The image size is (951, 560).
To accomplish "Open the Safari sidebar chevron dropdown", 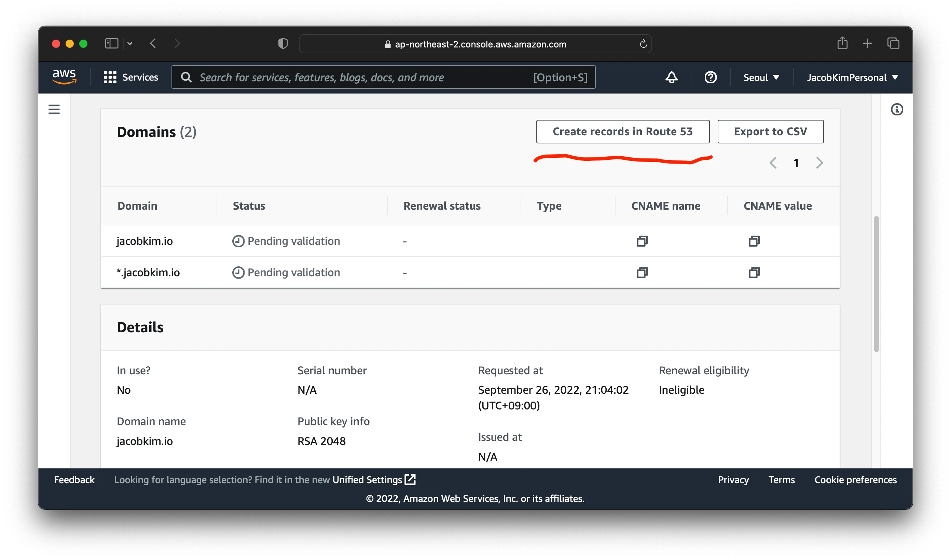I will [x=130, y=43].
